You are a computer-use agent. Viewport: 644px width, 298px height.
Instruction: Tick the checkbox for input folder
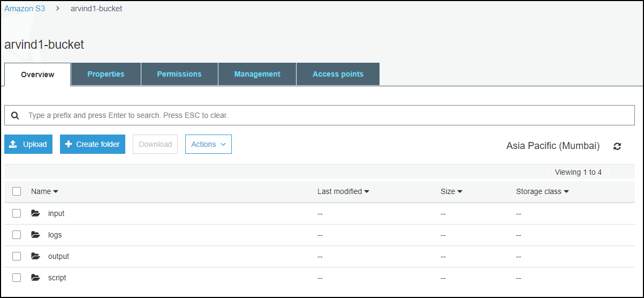point(17,213)
